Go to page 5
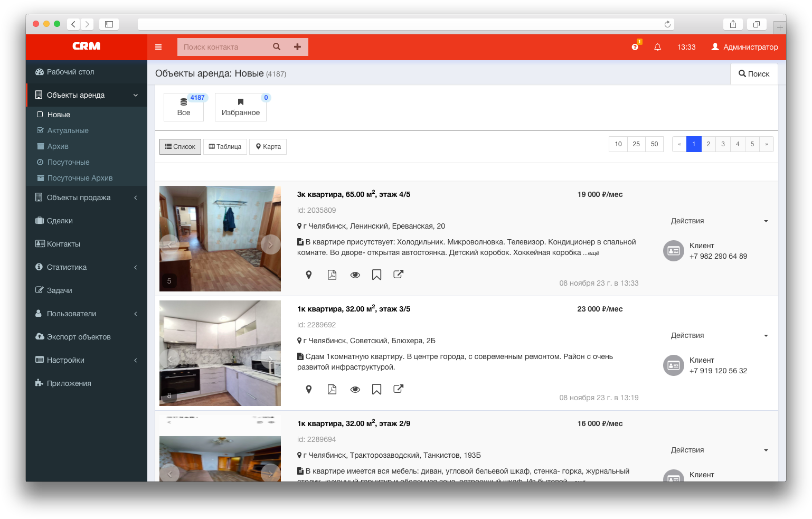Screen dimensions: 812x519 (752, 144)
